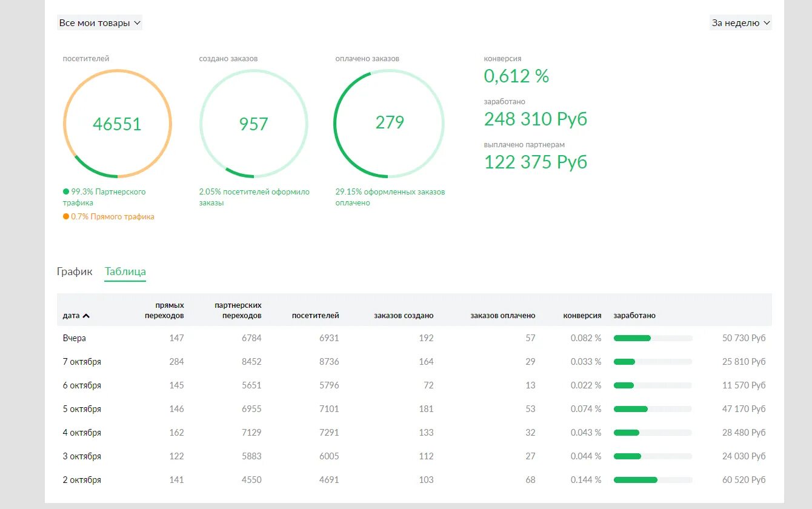
Task: Click the 'прямых переходов' column header
Action: coord(164,310)
